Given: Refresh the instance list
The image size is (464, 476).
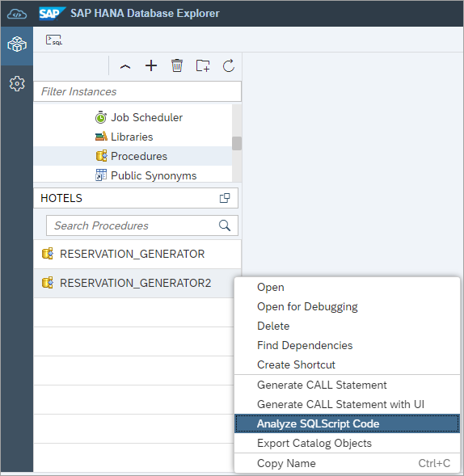Looking at the screenshot, I should click(229, 65).
